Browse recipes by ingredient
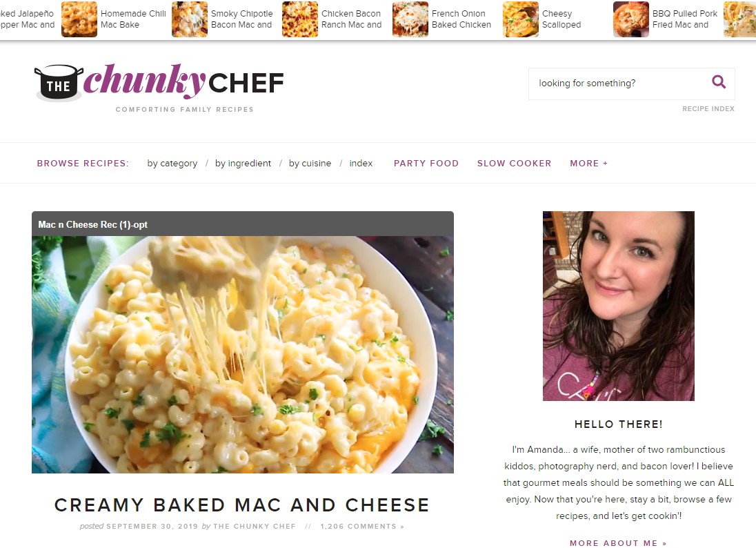 (243, 163)
